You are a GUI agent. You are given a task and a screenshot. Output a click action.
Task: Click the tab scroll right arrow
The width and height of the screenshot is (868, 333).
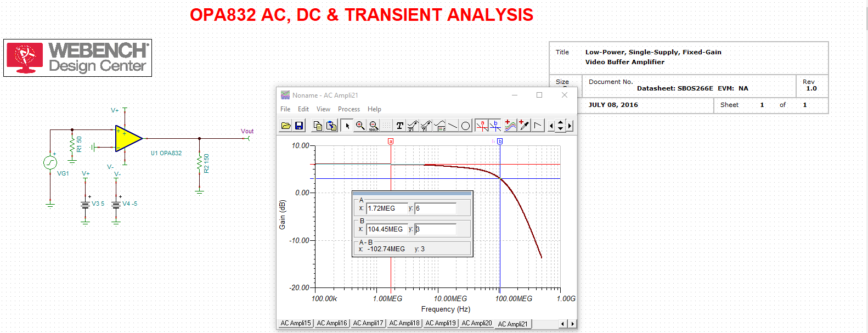pyautogui.click(x=572, y=324)
